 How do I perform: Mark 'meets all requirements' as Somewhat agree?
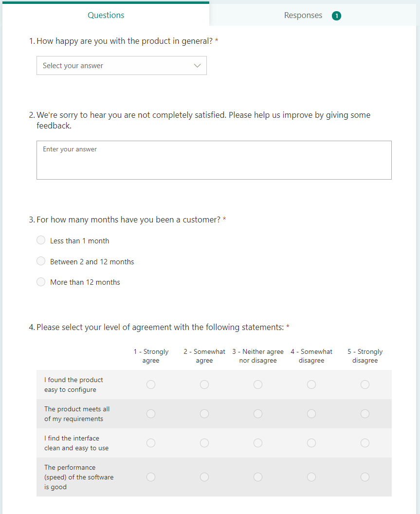click(x=204, y=414)
